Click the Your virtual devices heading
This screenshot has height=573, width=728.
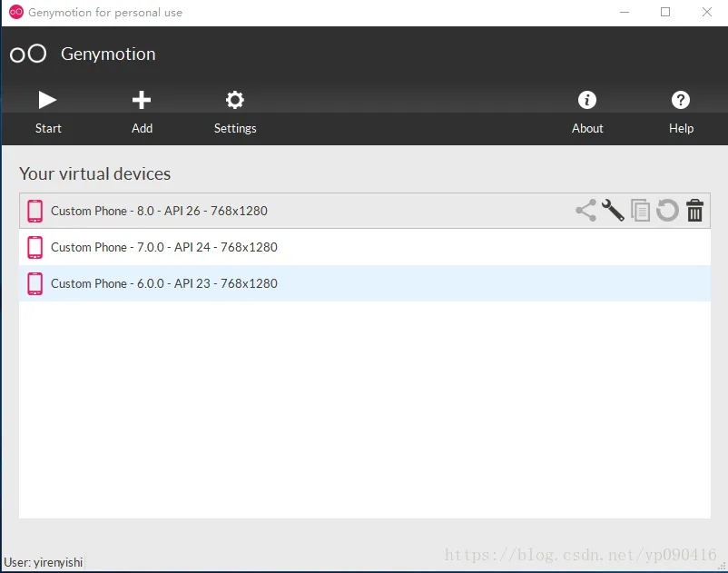point(94,173)
